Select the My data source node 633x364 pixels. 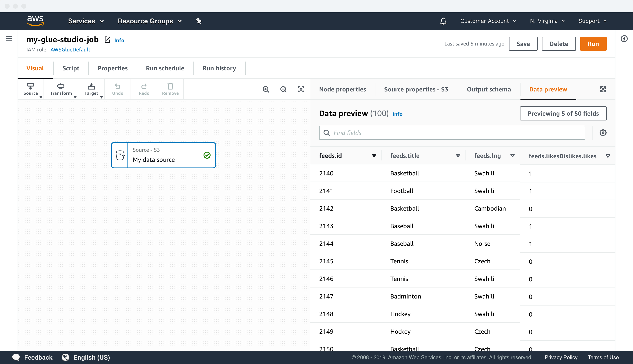coord(164,155)
